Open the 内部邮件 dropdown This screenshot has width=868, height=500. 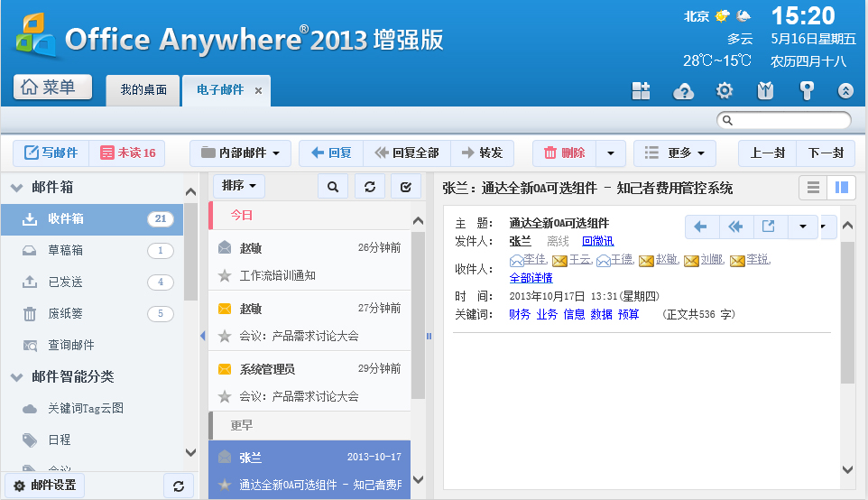pos(240,153)
